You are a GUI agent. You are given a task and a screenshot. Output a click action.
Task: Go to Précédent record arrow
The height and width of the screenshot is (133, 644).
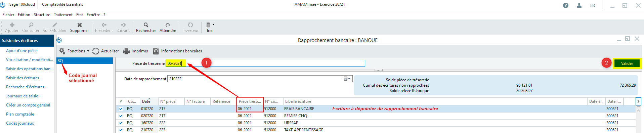point(104,25)
